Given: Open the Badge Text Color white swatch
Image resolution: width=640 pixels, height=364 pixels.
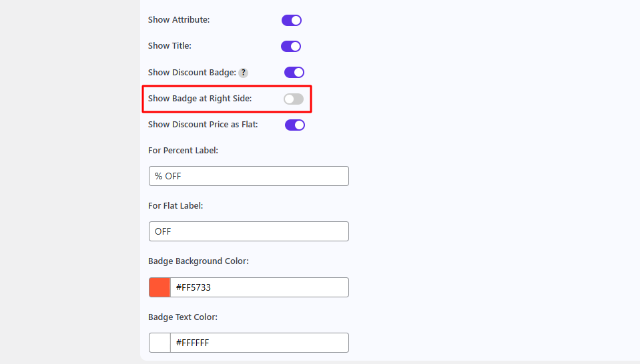Looking at the screenshot, I should [159, 343].
